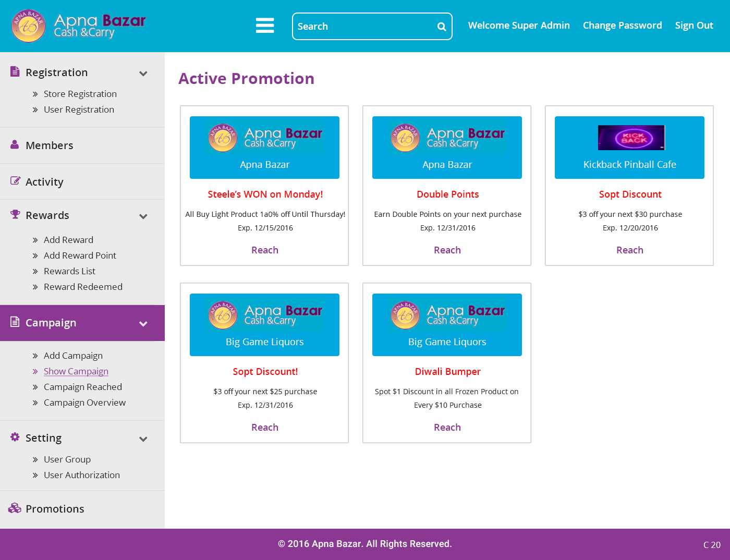
Task: Click the Registration document icon
Action: coord(15,71)
